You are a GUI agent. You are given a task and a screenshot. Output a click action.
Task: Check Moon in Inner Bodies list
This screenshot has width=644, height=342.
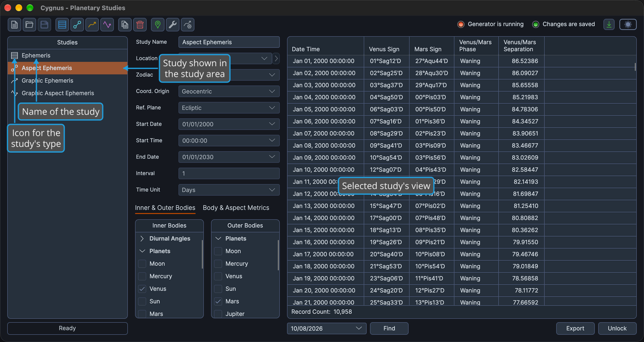[x=142, y=264]
